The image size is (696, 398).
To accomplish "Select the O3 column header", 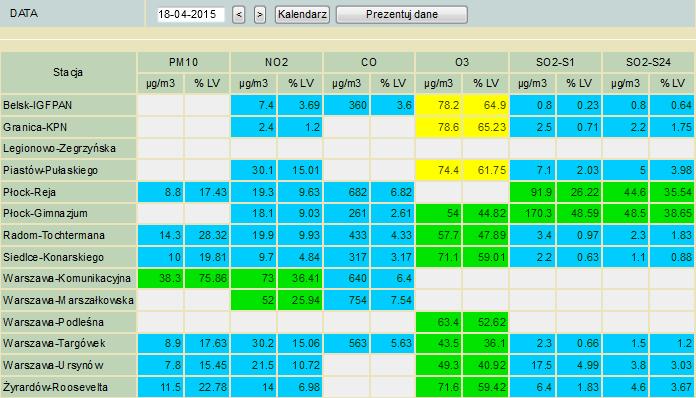I will [x=462, y=62].
